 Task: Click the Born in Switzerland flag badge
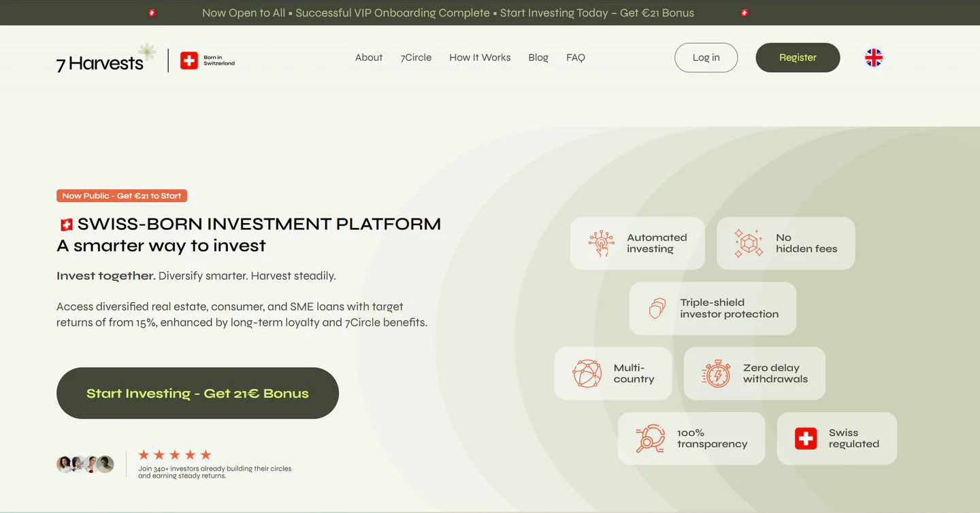click(x=208, y=61)
